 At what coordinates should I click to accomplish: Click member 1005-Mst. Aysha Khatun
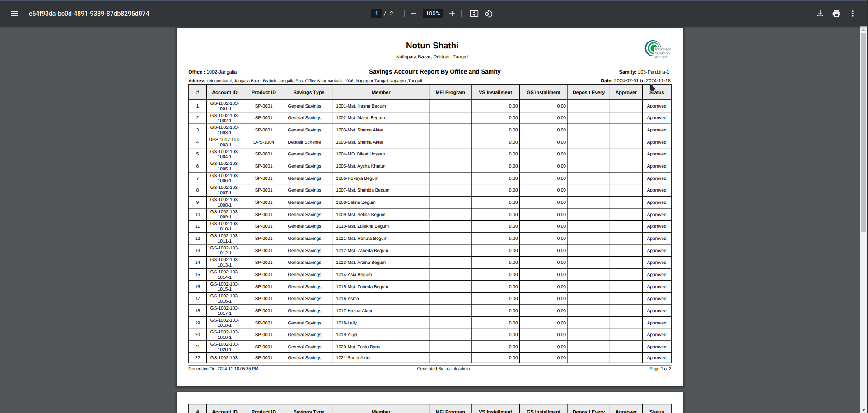coord(361,166)
